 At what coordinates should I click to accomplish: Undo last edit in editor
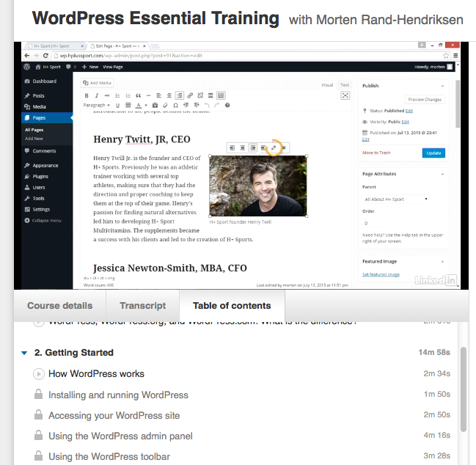click(x=207, y=106)
